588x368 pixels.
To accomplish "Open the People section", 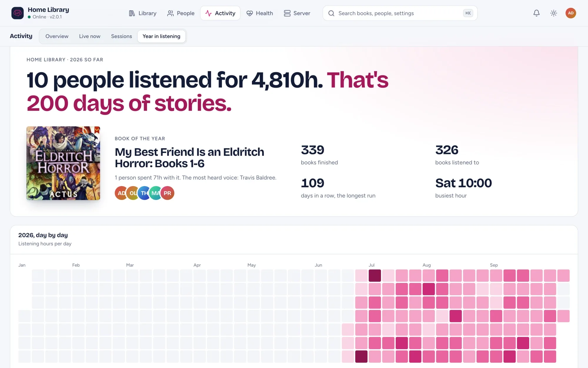I will [x=181, y=13].
